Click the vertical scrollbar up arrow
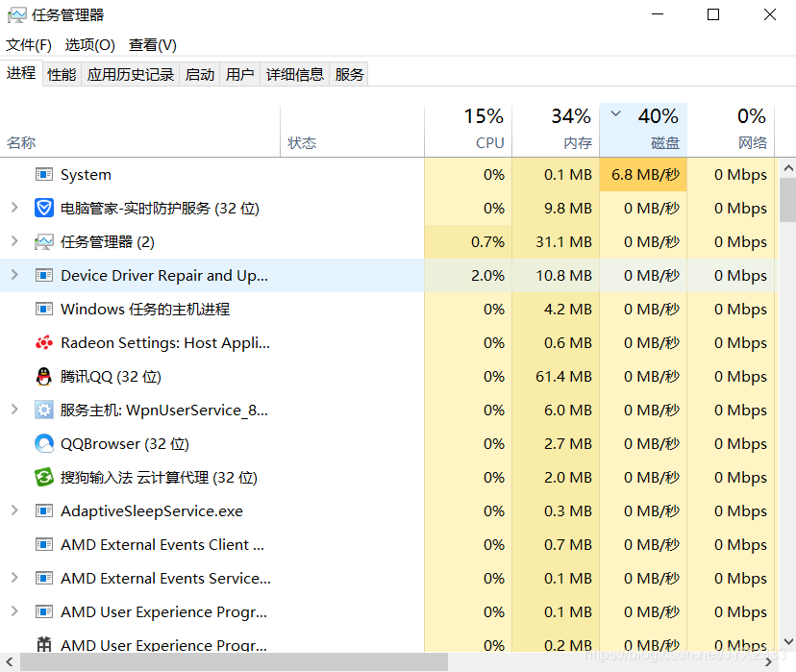 point(788,168)
